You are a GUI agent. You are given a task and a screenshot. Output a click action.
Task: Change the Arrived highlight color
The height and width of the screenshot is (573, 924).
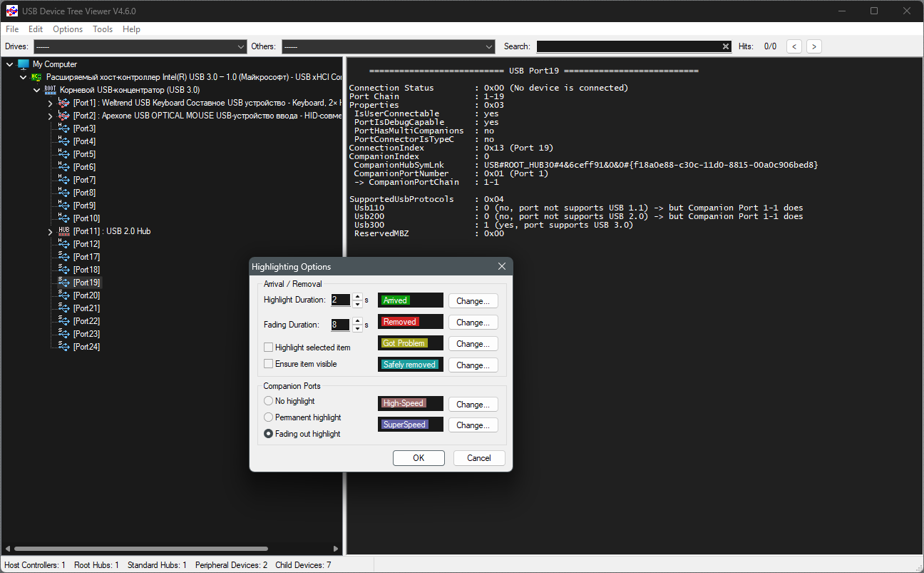473,301
